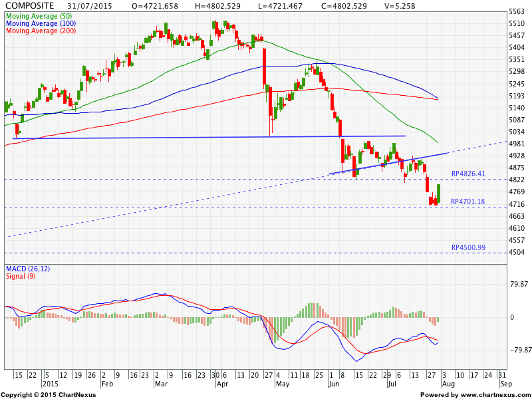Click the 5563 price axis label
532x399 pixels.
tap(517, 12)
